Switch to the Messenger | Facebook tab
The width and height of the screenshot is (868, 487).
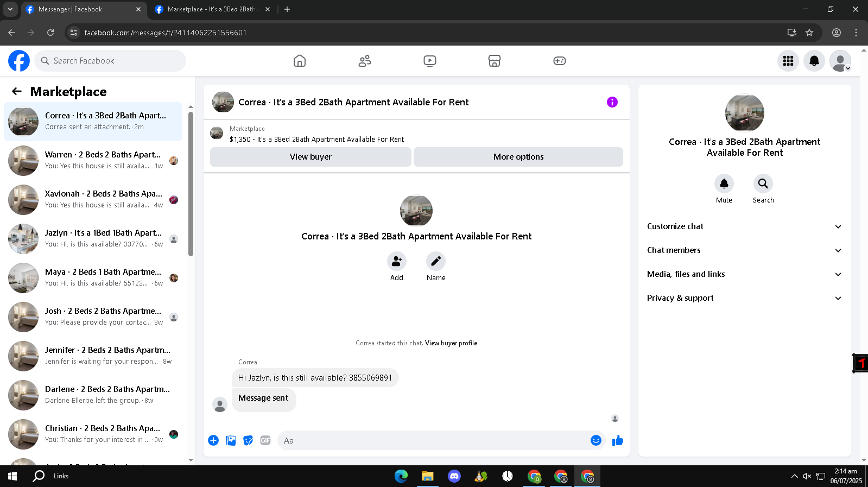[x=84, y=9]
